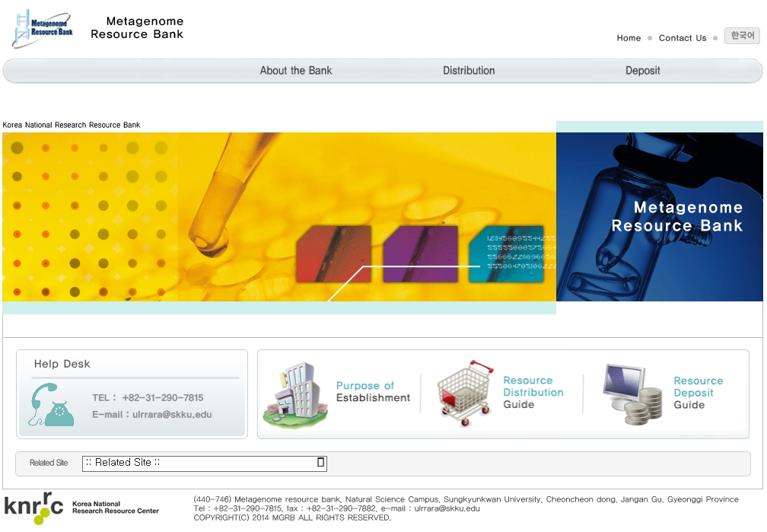
Task: Click the Metagenome Resource Bank logo
Action: click(43, 28)
